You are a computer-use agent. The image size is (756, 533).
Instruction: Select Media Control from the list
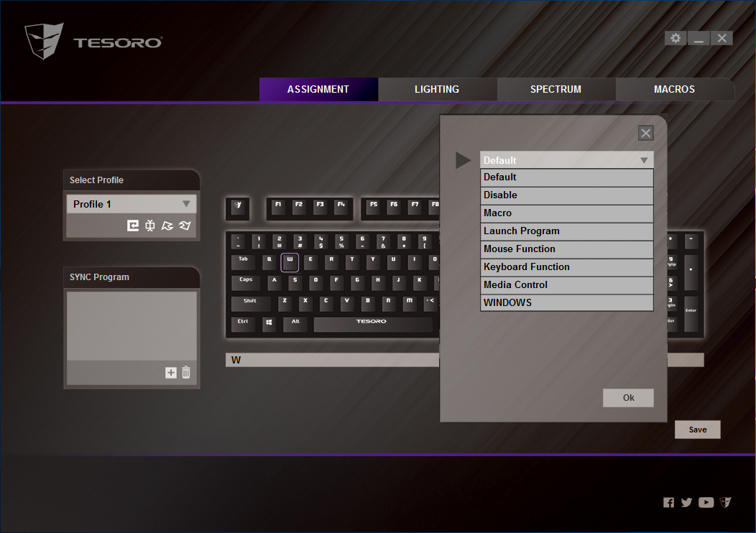click(x=566, y=285)
